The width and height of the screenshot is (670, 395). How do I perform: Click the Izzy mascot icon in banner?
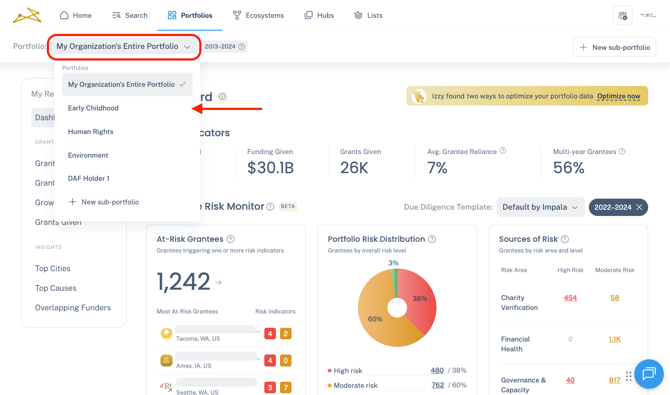click(x=418, y=96)
